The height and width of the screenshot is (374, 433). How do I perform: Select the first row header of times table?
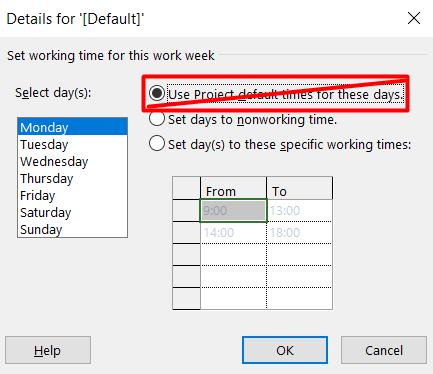pos(186,211)
